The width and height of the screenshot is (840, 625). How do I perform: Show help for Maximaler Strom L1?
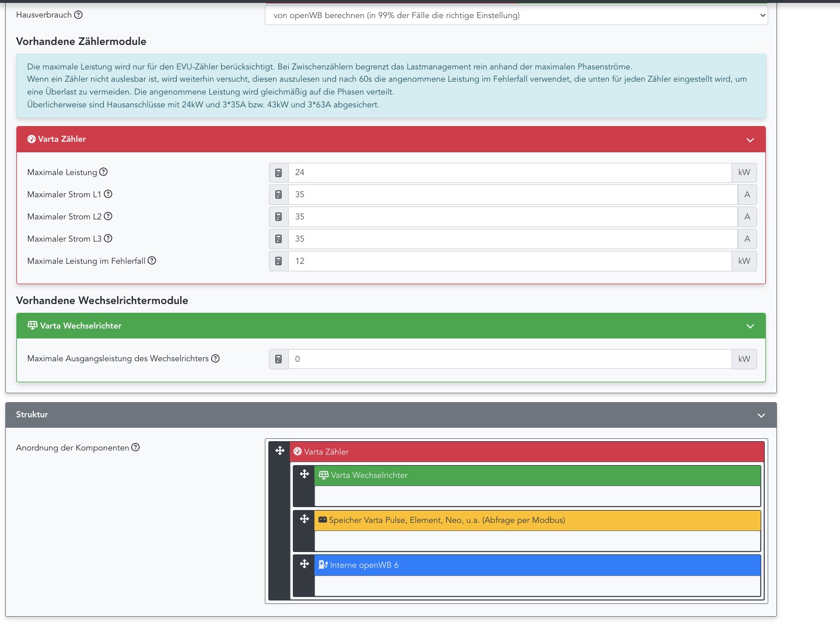point(108,194)
